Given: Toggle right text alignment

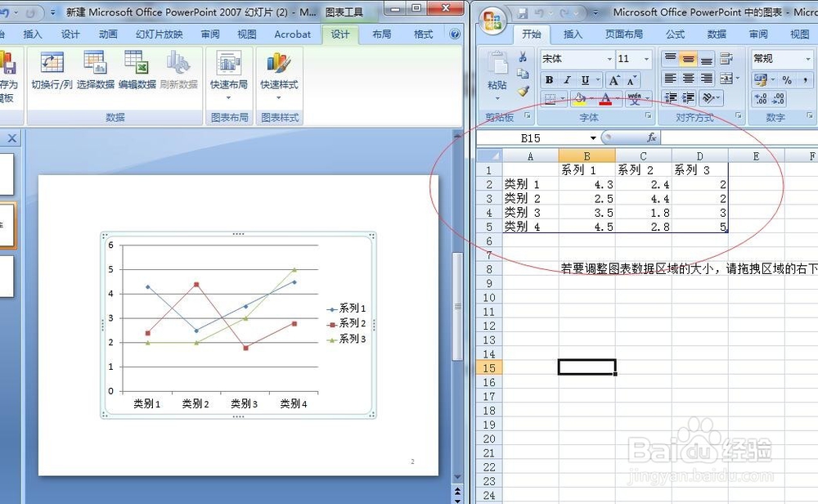Looking at the screenshot, I should pyautogui.click(x=707, y=79).
